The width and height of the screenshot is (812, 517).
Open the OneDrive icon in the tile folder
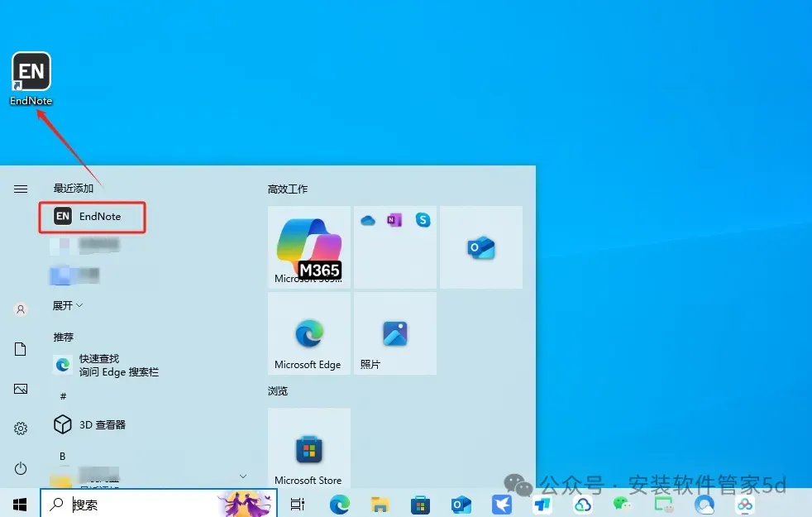point(368,221)
